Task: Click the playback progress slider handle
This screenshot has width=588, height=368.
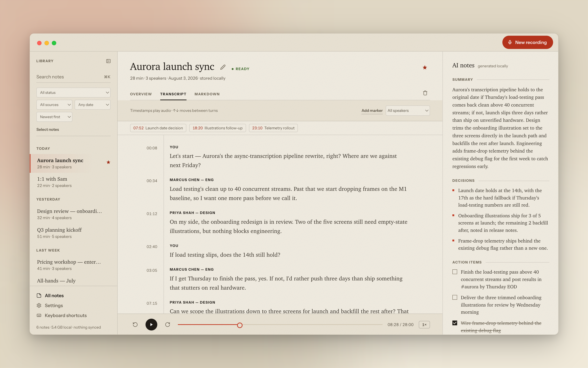Action: [x=240, y=325]
